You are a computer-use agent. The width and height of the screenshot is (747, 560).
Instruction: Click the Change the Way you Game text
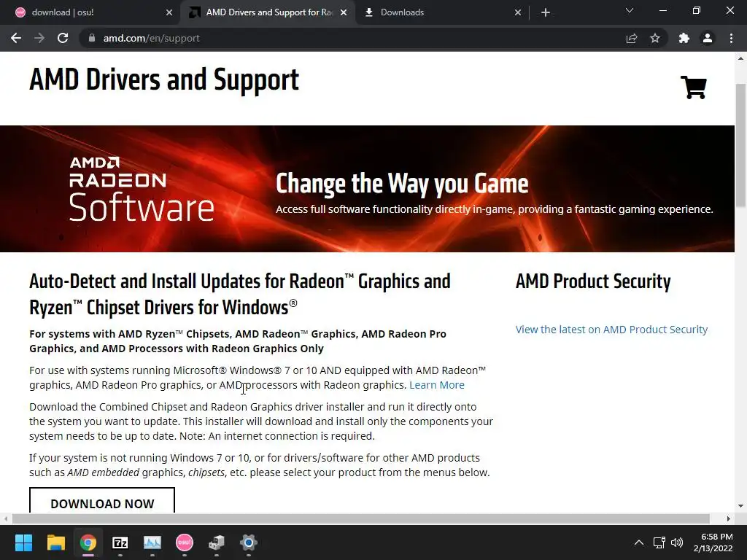tap(402, 183)
